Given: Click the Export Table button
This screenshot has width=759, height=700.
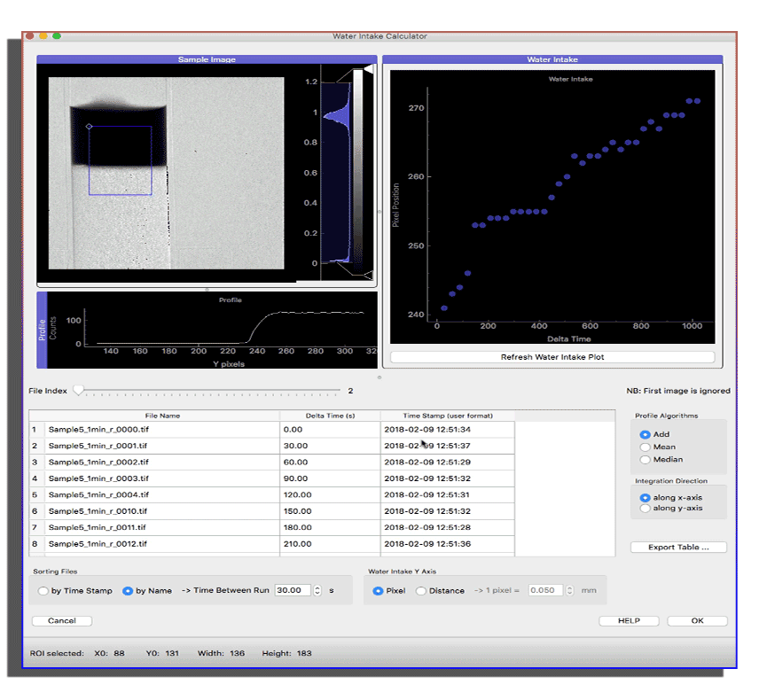Looking at the screenshot, I should [x=678, y=548].
